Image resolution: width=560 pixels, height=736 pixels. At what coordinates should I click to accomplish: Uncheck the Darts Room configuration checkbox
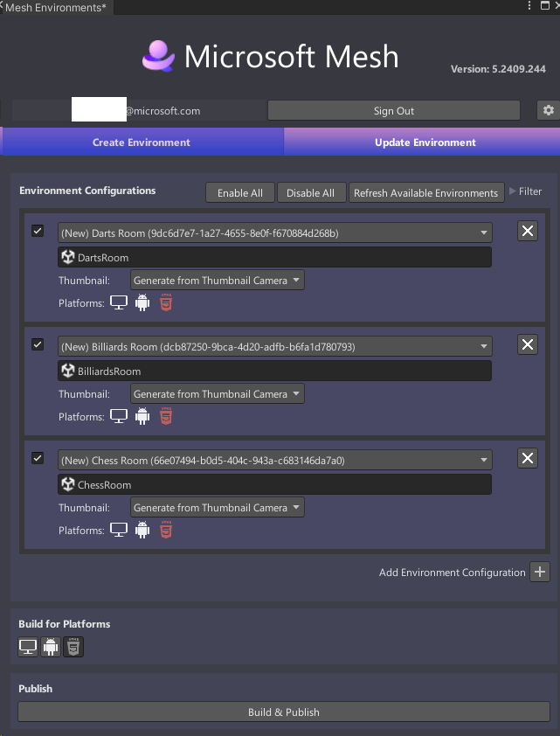click(x=38, y=231)
